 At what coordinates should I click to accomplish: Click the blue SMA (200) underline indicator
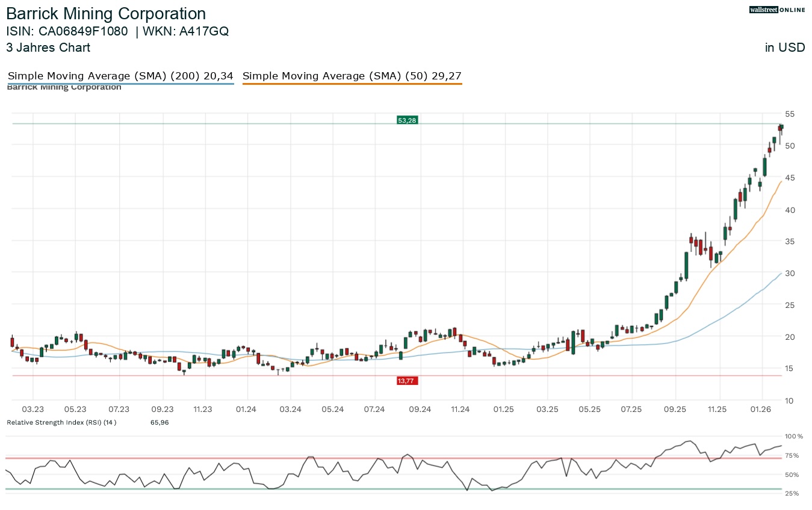120,84
